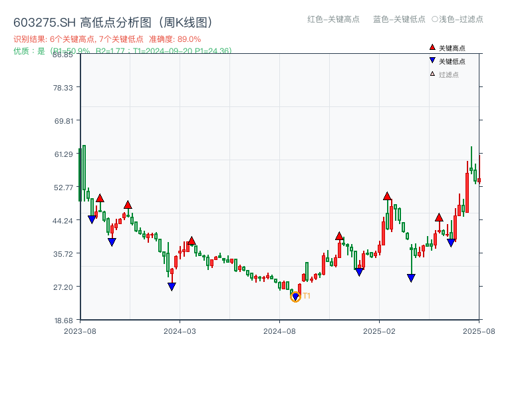Select the blue 关键低点 triangle legend icon
Screen dimensions: 532x399
click(x=432, y=59)
